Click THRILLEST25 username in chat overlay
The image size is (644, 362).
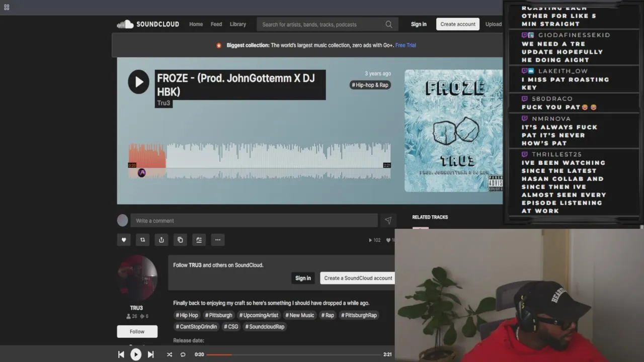coord(557,155)
